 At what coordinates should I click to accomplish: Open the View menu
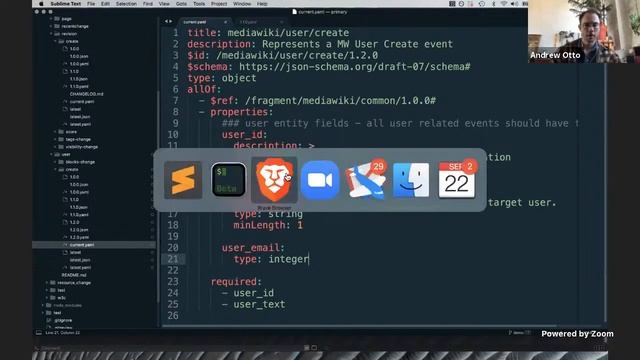pyautogui.click(x=164, y=4)
